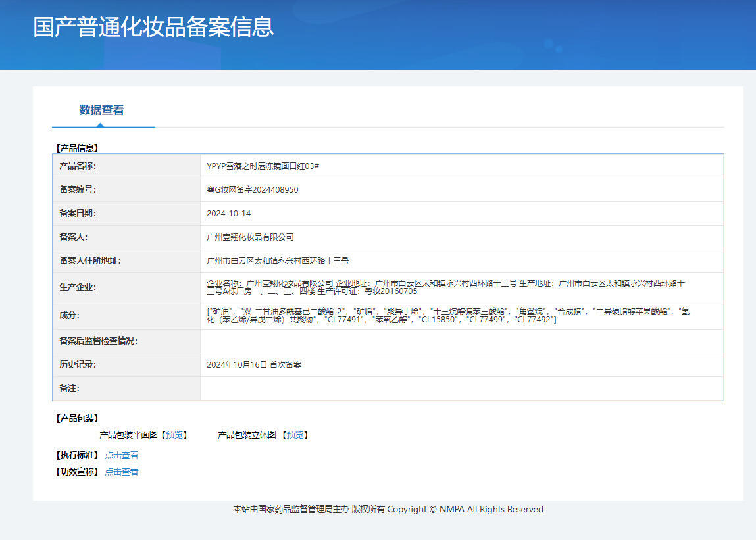
Task: Click the 产品包装立体图 label
Action: point(247,435)
